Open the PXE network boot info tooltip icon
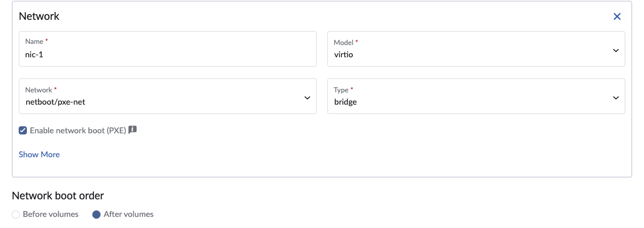 132,130
